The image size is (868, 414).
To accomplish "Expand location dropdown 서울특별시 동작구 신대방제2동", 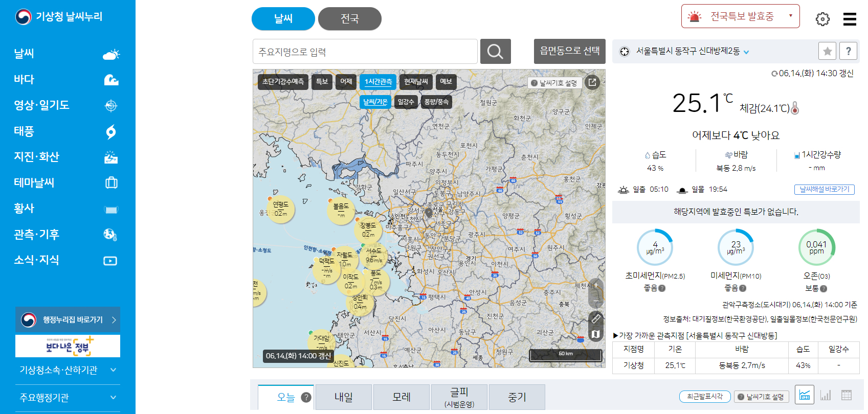I will click(x=746, y=52).
